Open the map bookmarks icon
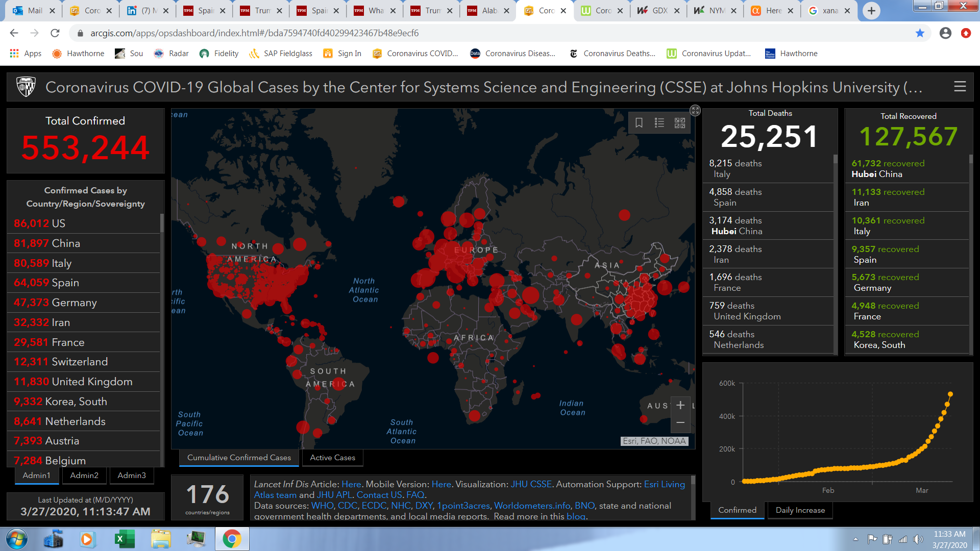980x551 pixels. (x=639, y=123)
